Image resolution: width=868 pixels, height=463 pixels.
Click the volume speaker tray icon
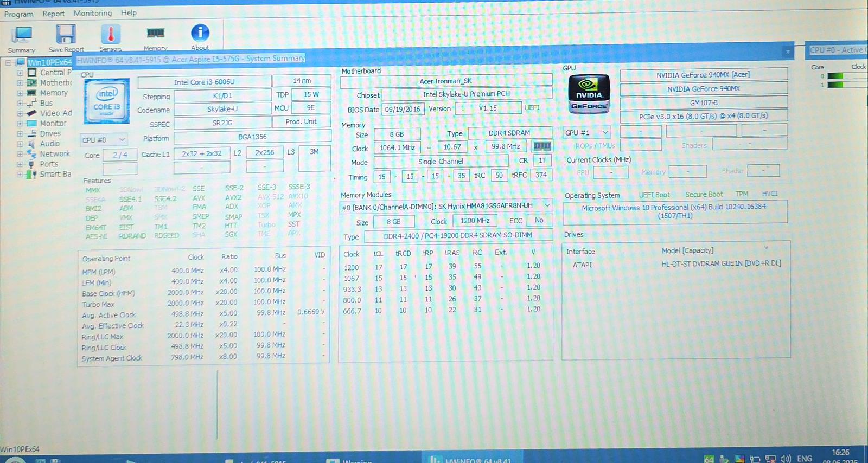coord(785,459)
